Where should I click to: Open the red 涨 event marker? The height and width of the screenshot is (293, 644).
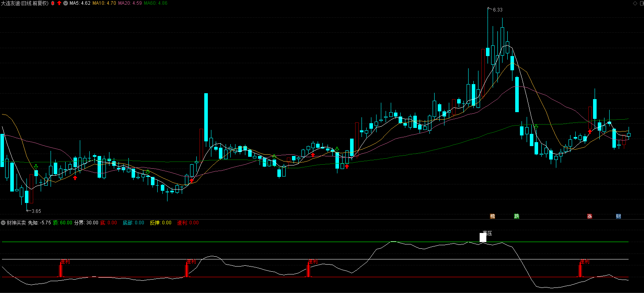pyautogui.click(x=589, y=216)
